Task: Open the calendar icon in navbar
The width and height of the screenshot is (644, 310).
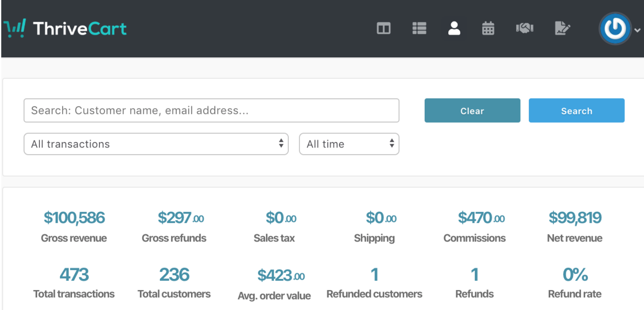Action: click(x=488, y=29)
